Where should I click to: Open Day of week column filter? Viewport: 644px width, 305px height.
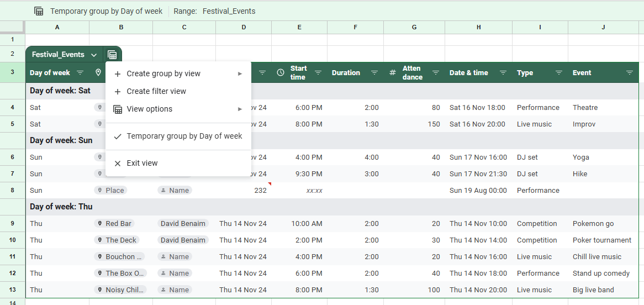pyautogui.click(x=80, y=73)
